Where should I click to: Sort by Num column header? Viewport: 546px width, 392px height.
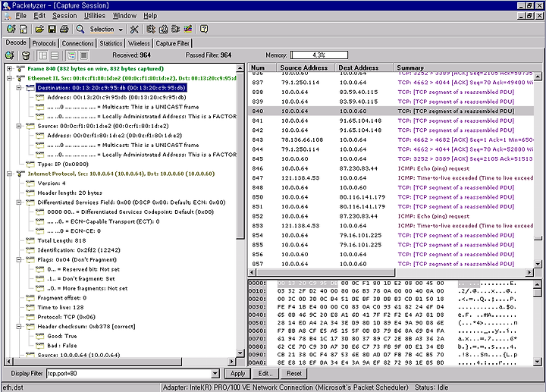tap(262, 67)
